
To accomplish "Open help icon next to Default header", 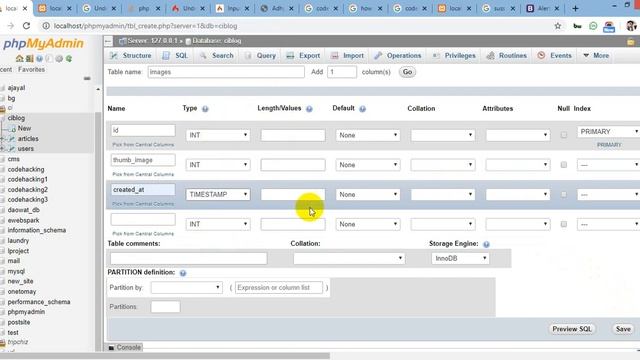I will (362, 109).
